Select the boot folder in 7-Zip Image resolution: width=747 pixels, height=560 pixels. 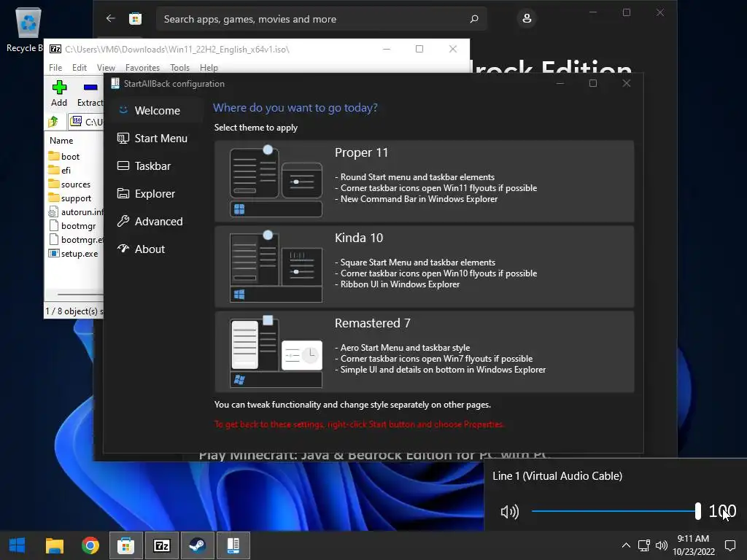point(64,156)
